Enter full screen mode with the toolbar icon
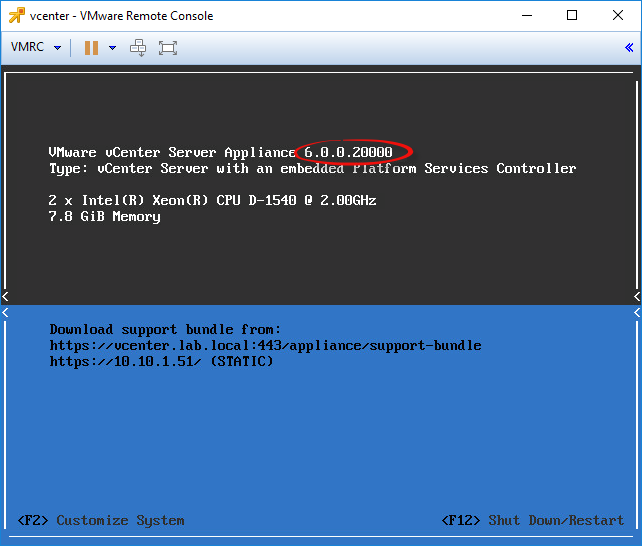This screenshot has height=546, width=642. point(168,48)
